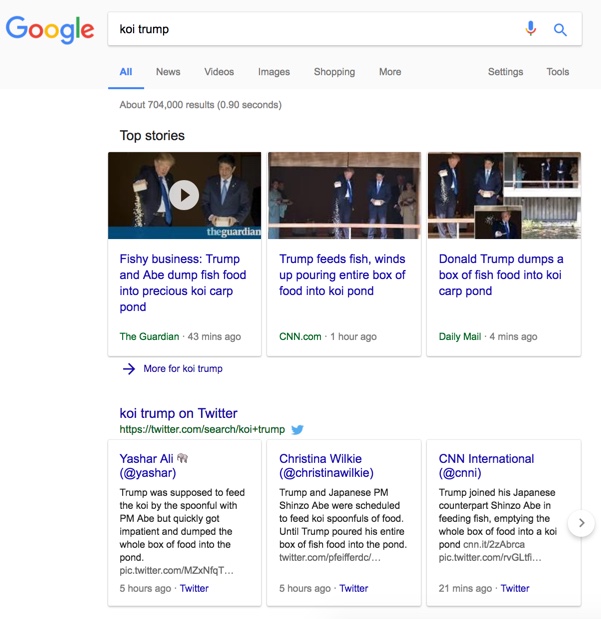Switch to the Shopping tab

334,72
